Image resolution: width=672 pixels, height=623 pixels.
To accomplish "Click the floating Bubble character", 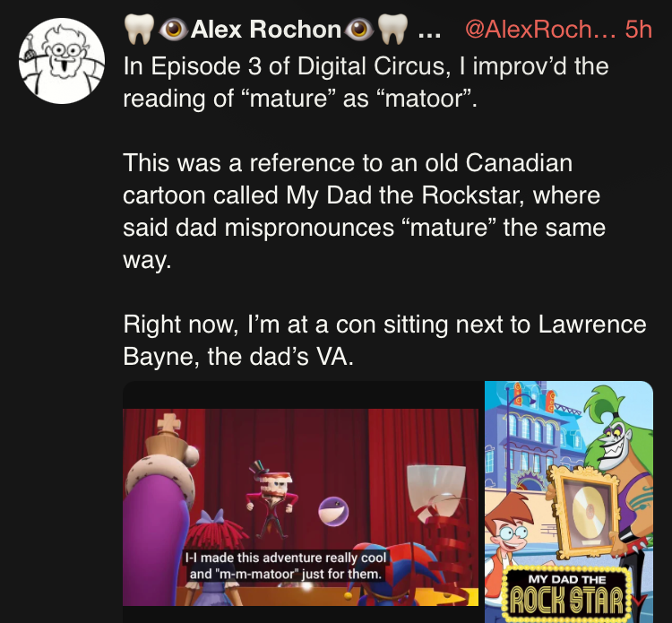I will click(333, 511).
